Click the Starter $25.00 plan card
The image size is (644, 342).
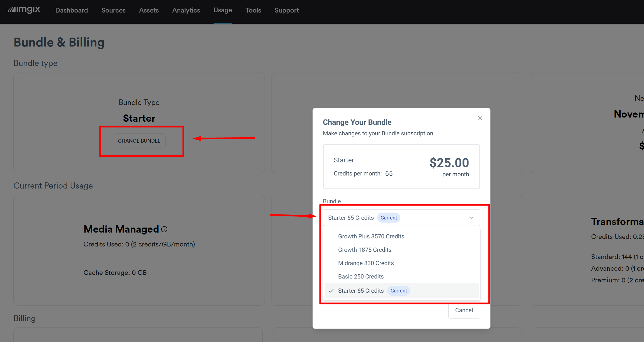click(x=401, y=167)
